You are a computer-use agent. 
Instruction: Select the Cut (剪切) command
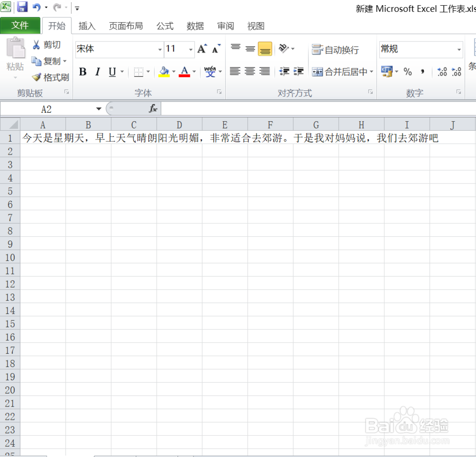pyautogui.click(x=48, y=45)
